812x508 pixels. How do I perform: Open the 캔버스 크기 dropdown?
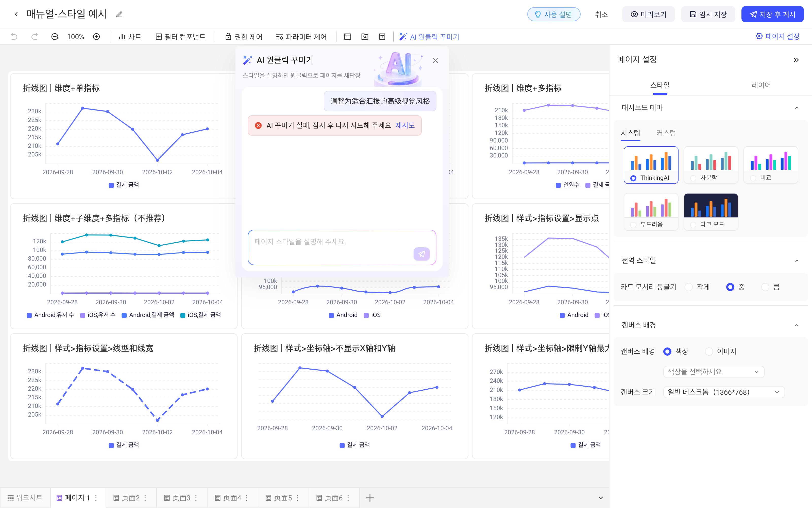coord(724,392)
